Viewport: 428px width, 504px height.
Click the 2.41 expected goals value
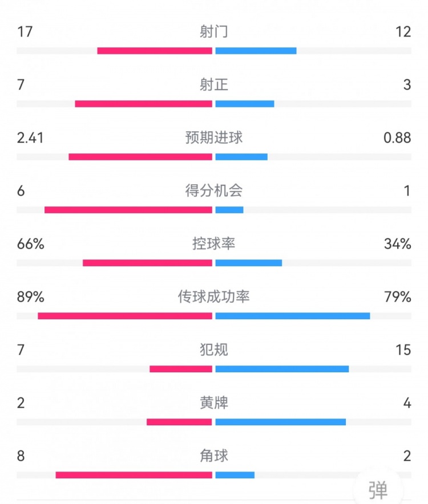click(31, 138)
